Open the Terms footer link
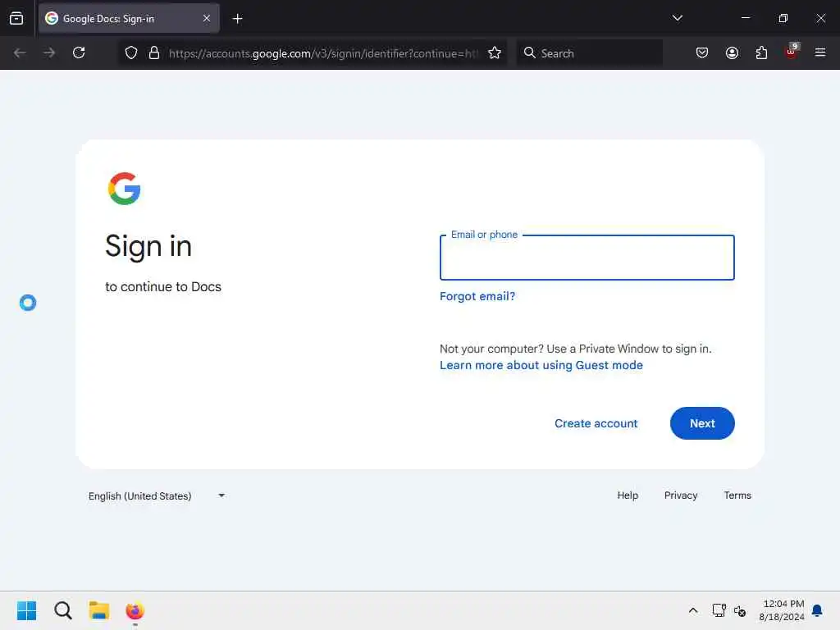840x630 pixels. coord(737,495)
